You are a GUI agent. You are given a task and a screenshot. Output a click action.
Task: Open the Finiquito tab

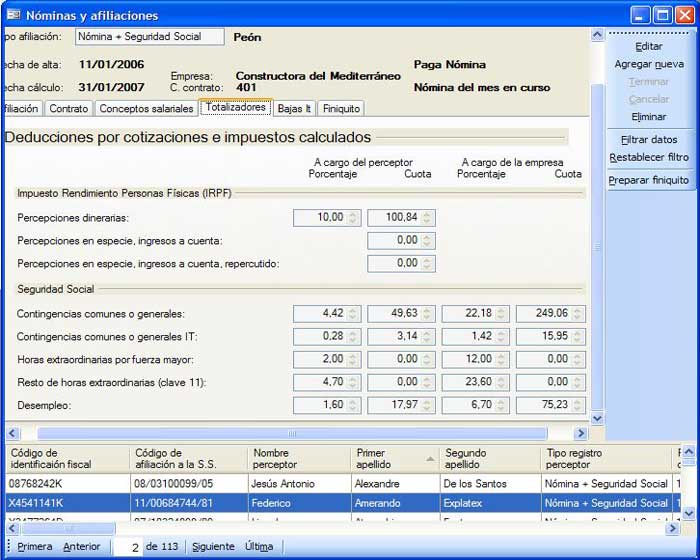coord(341,109)
